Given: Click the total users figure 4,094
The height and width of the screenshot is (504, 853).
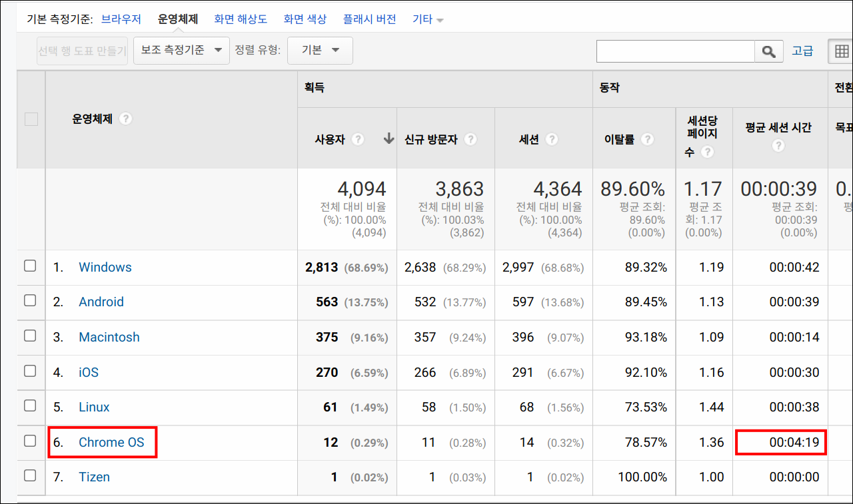Looking at the screenshot, I should click(x=361, y=188).
